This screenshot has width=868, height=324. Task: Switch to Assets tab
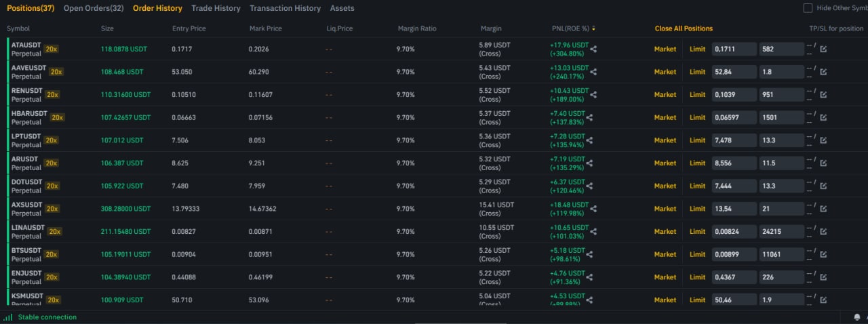click(x=342, y=8)
